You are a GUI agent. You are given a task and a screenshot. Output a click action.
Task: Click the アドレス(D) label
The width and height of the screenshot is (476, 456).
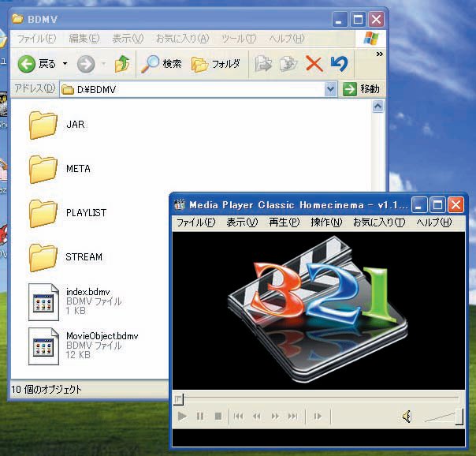tap(35, 88)
